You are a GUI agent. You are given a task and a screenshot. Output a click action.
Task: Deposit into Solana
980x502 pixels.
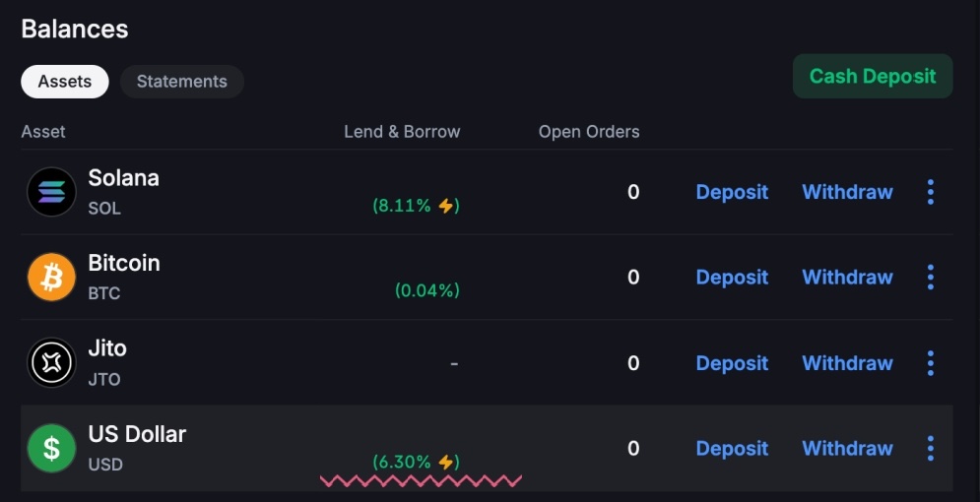(732, 192)
